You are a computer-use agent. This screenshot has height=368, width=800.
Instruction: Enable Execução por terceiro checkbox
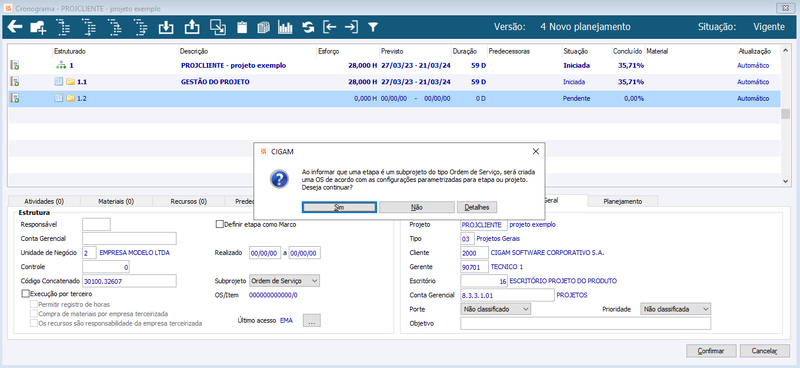pos(26,294)
